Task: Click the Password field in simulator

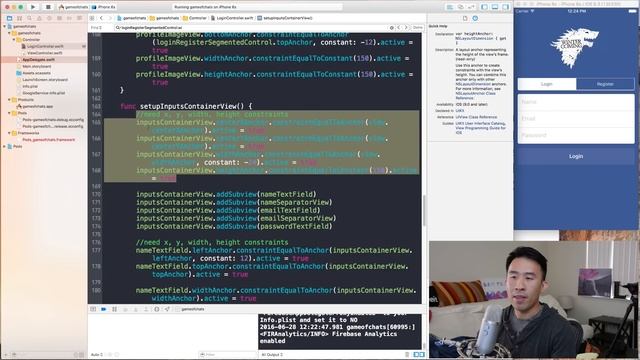Action: tap(576, 135)
